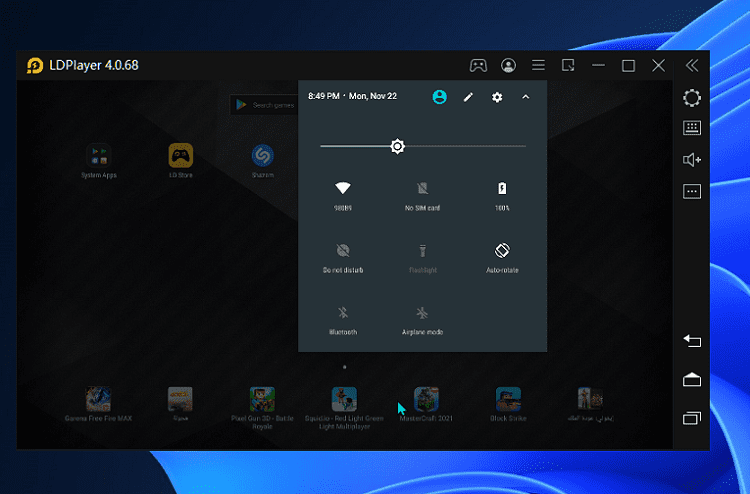Launch MasterCraft 2021 game

pos(426,405)
